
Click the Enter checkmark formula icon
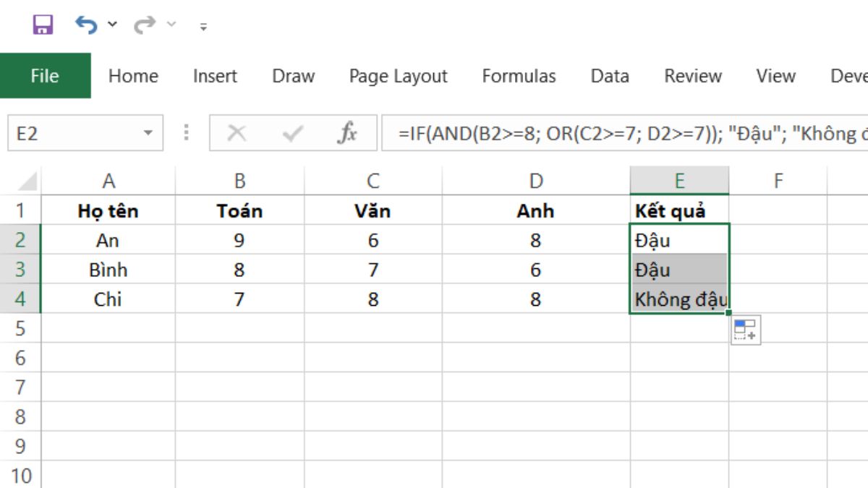point(292,133)
